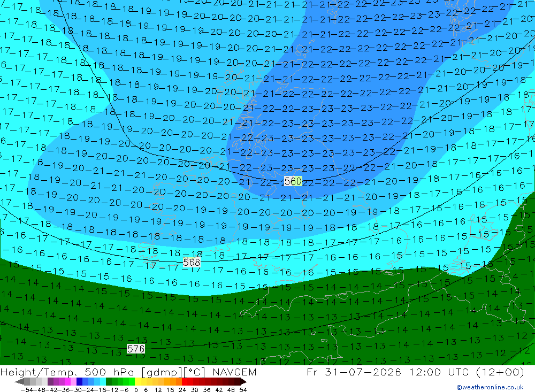Click the left arrow end of color scale
535x392 pixels.
[19, 382]
